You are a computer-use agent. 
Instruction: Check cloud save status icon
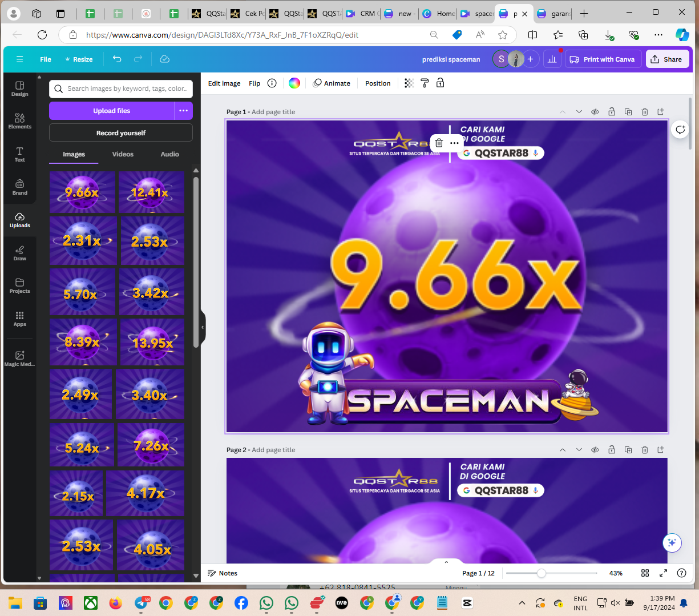pos(164,59)
